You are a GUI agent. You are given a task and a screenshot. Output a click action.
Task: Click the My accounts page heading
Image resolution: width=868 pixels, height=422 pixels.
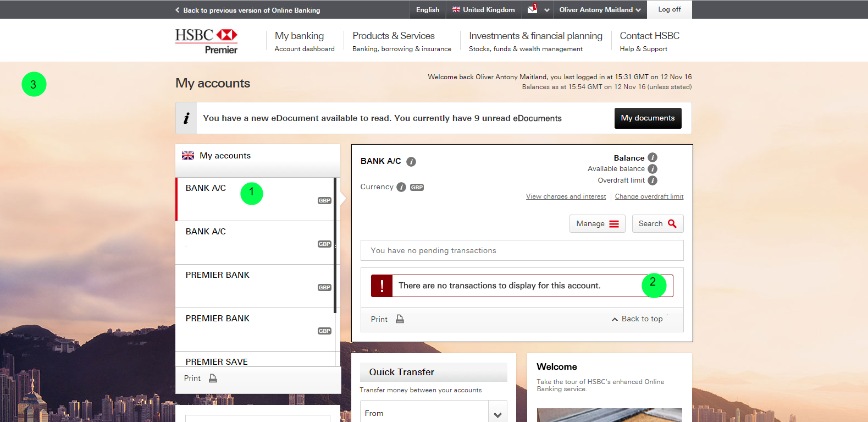(213, 83)
